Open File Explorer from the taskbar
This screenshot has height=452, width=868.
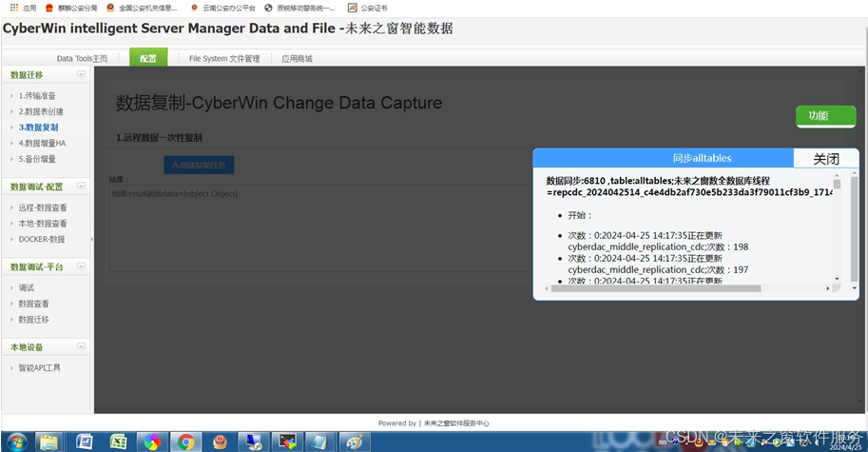tap(48, 442)
